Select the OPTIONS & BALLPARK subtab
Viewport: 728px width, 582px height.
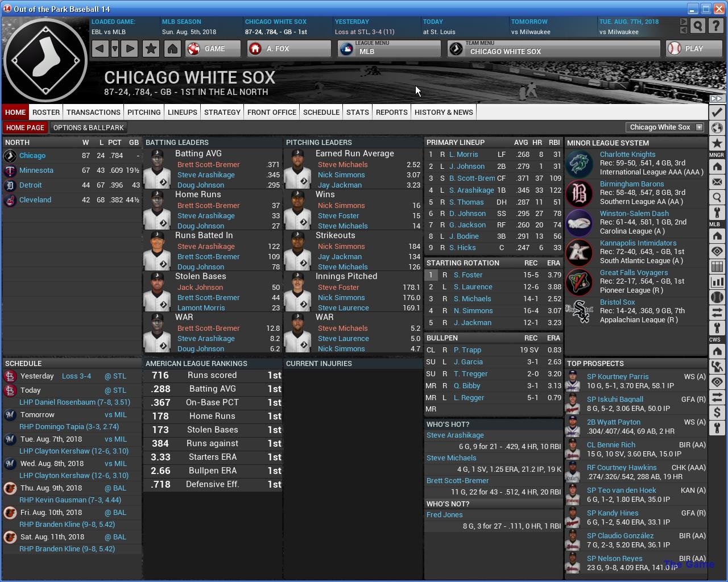pyautogui.click(x=88, y=128)
